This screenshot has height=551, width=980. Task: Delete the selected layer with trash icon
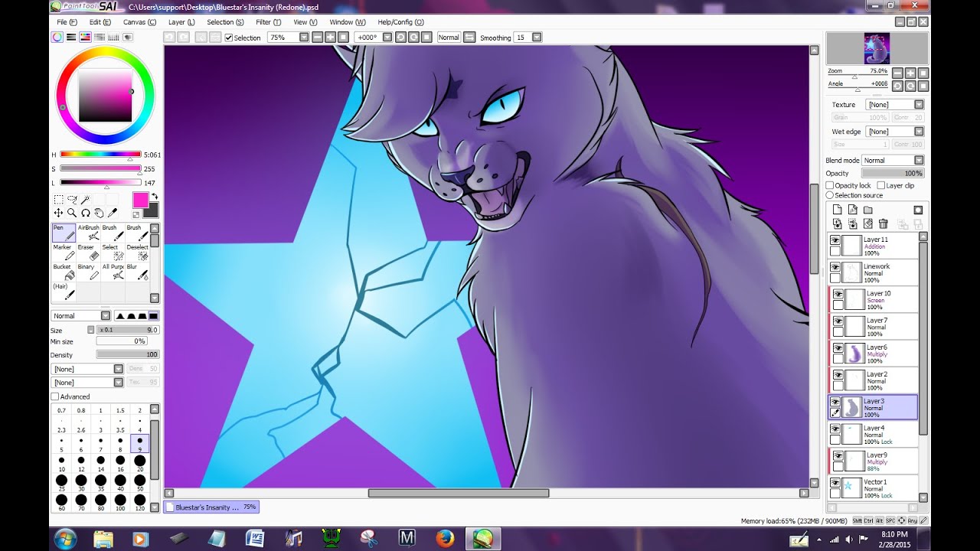[x=883, y=223]
